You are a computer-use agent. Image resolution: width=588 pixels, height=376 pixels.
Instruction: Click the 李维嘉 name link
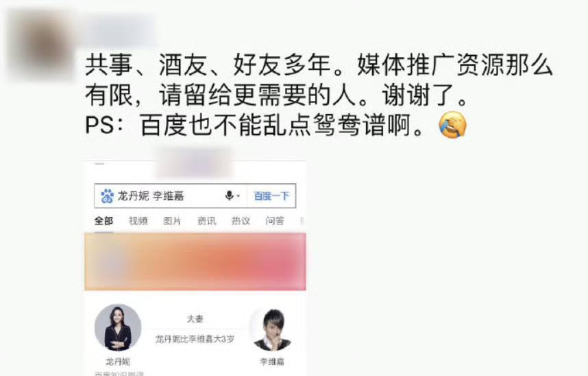(x=272, y=362)
